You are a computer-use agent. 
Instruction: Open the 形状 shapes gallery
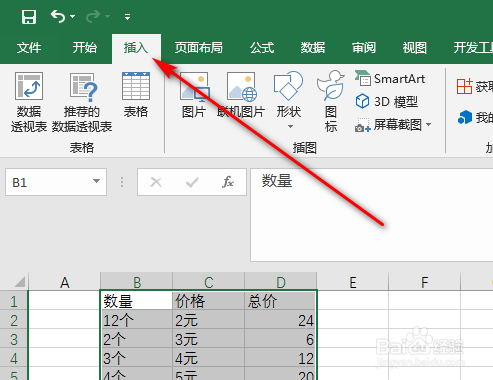(x=288, y=94)
